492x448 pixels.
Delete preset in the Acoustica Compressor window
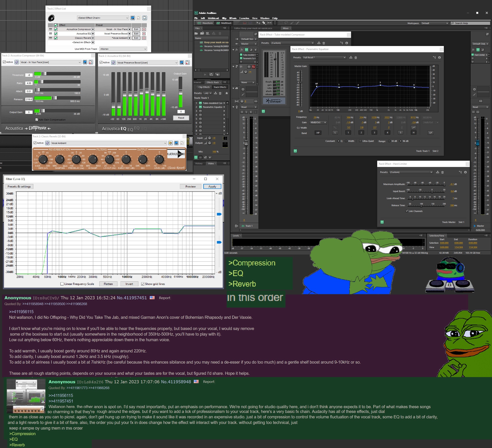[x=91, y=62]
